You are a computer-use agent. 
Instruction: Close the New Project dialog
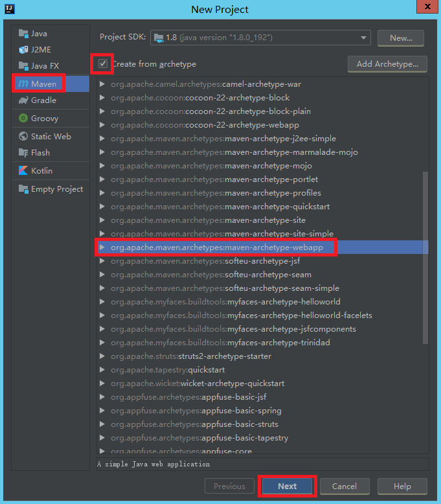tap(427, 6)
